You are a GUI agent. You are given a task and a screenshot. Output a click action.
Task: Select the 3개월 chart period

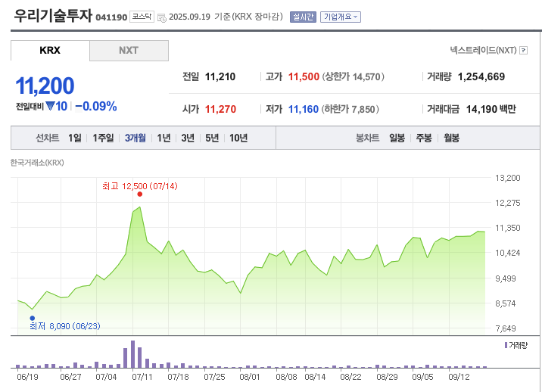click(x=135, y=138)
